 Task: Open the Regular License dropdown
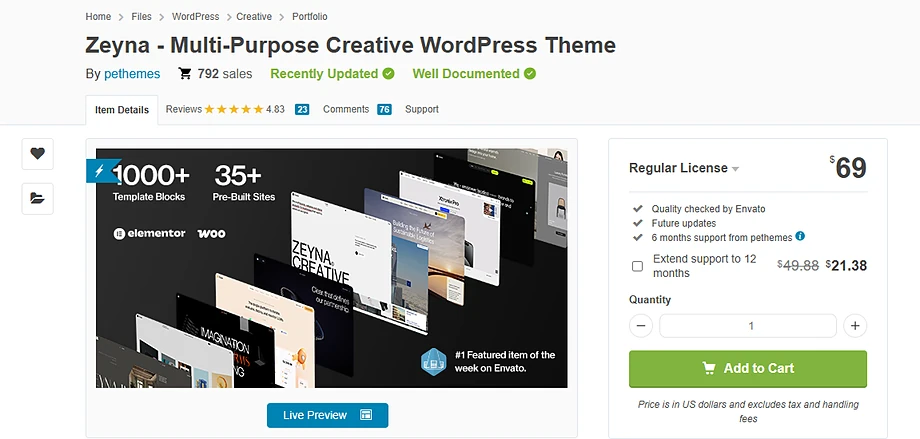pos(684,168)
